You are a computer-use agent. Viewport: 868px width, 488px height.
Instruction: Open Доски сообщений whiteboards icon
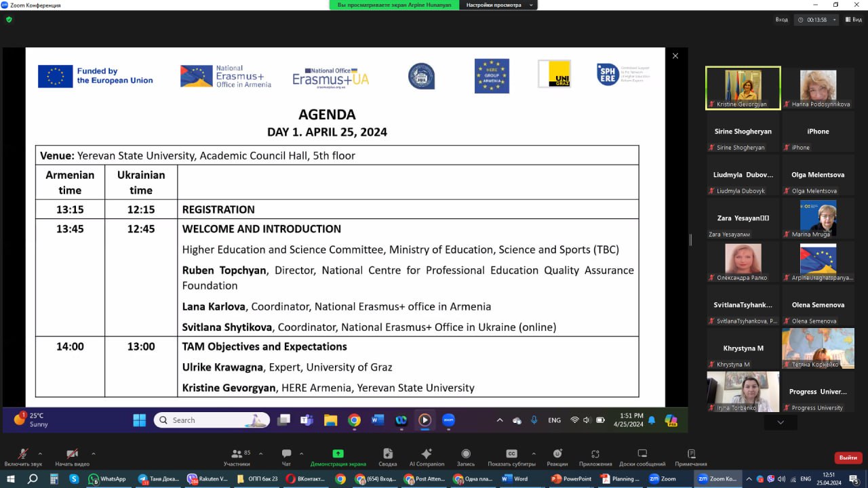tap(642, 454)
